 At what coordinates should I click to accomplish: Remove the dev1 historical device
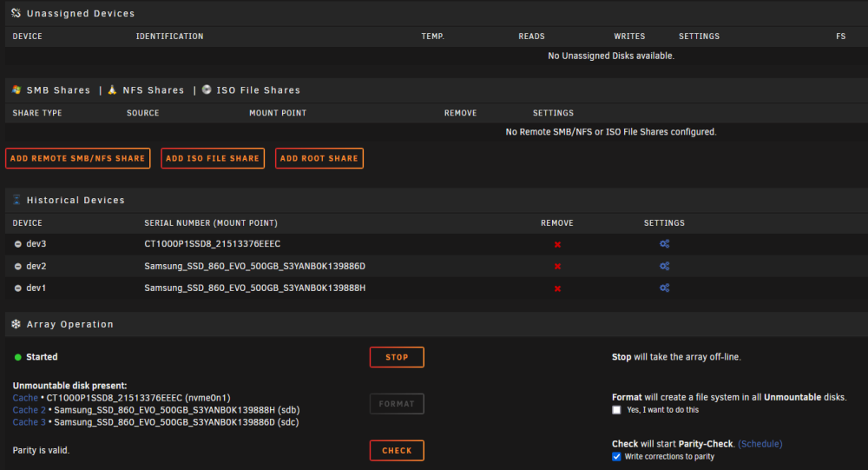557,288
